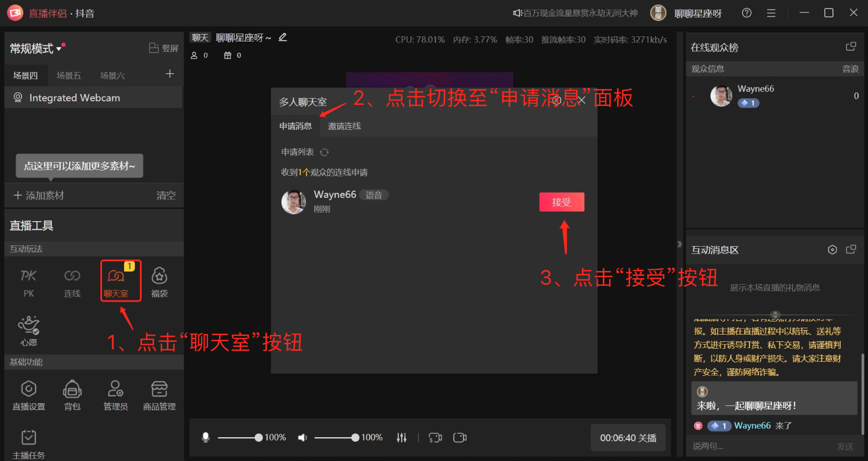
Task: Mute the microphone
Action: pyautogui.click(x=206, y=437)
